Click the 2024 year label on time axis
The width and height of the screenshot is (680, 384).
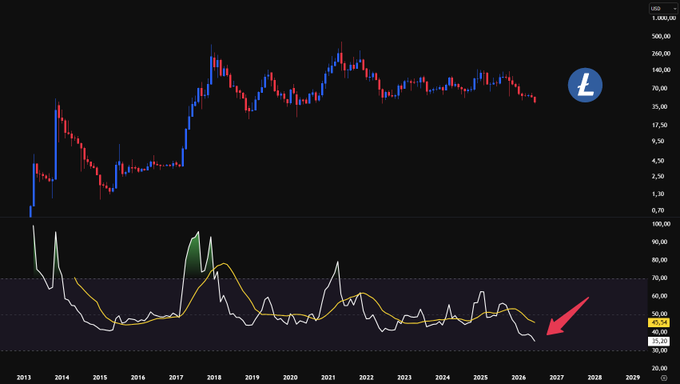pyautogui.click(x=442, y=377)
